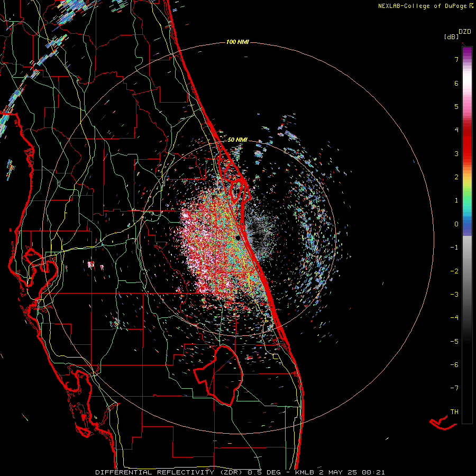
Task: Click the 3 value on color scale
Action: click(x=456, y=153)
